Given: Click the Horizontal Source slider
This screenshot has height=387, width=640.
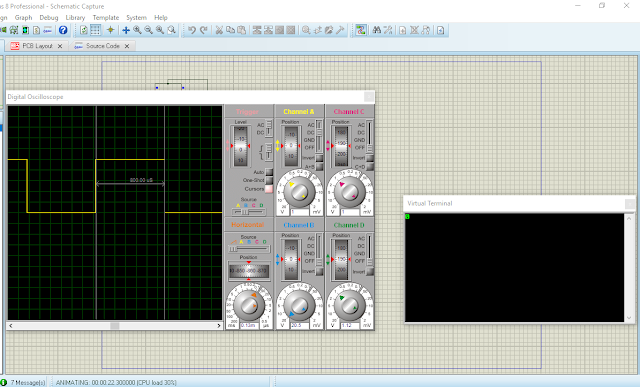Looking at the screenshot, I should coord(249,249).
